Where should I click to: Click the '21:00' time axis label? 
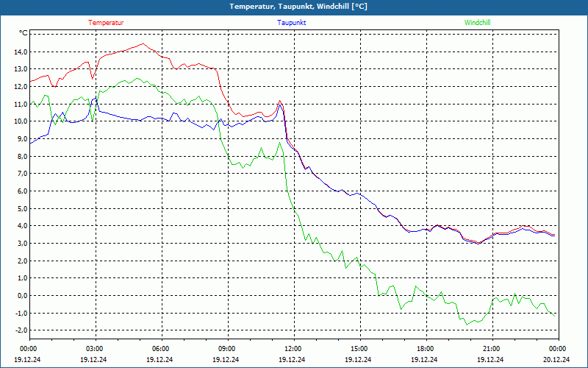pyautogui.click(x=492, y=348)
